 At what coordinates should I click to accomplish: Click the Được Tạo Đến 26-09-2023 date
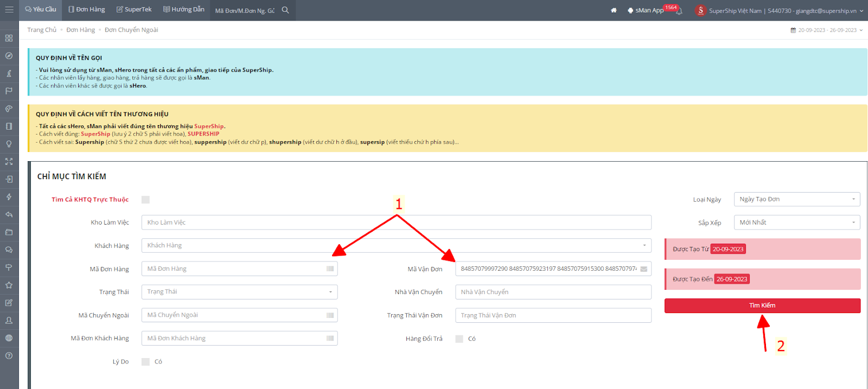(x=731, y=279)
